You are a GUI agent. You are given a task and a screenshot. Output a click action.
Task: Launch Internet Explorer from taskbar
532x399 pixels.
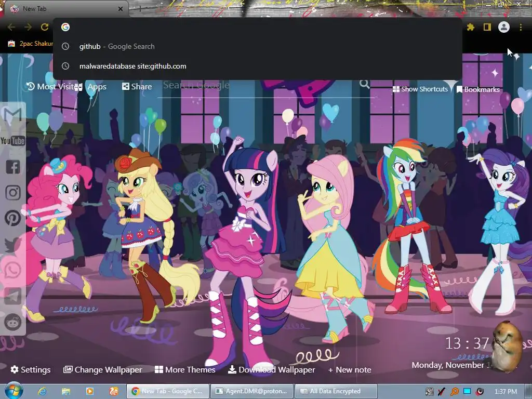42,391
